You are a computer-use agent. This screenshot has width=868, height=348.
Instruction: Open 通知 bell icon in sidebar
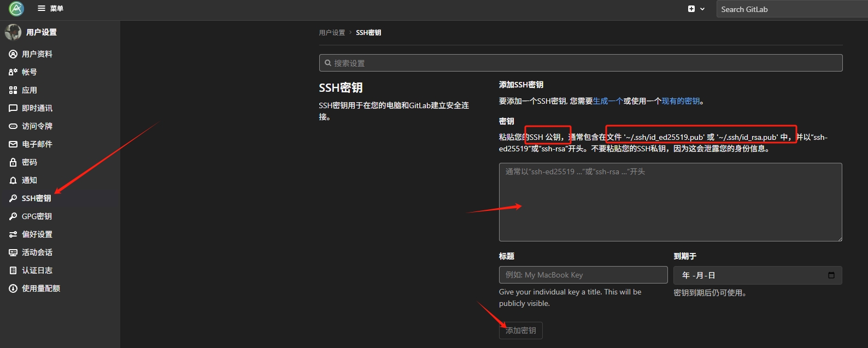click(x=13, y=180)
